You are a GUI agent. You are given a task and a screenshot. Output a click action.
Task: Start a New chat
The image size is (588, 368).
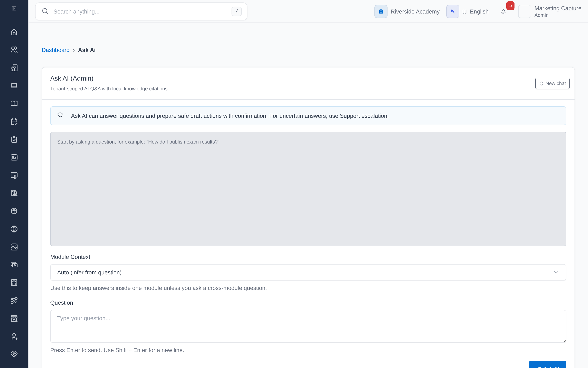tap(552, 83)
